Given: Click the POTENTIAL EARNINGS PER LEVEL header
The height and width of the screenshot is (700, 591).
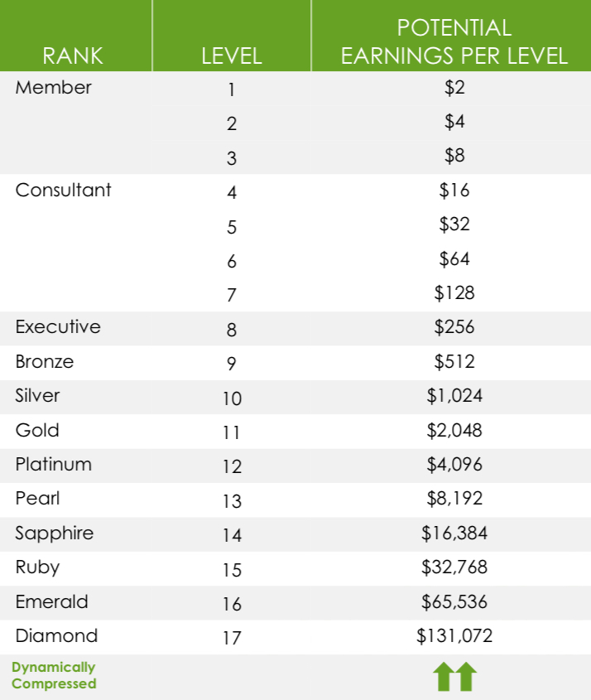Looking at the screenshot, I should click(x=454, y=41).
